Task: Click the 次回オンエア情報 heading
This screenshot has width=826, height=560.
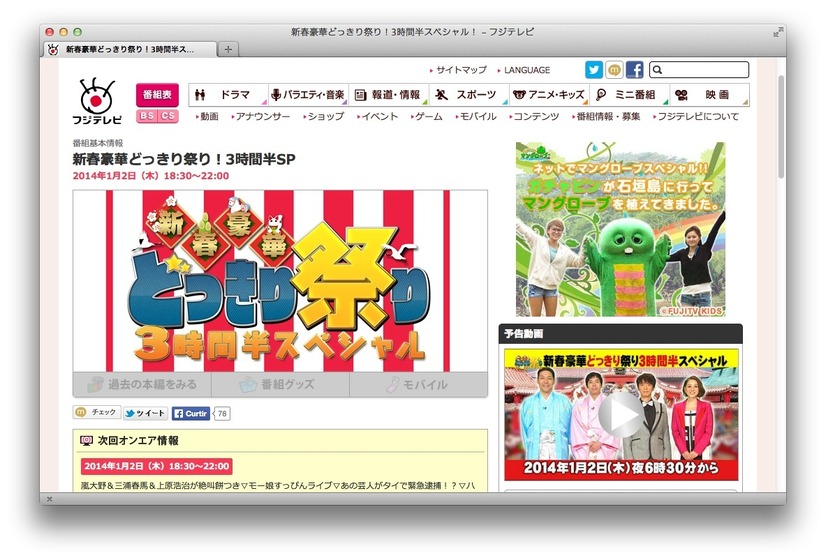Action: pyautogui.click(x=138, y=440)
